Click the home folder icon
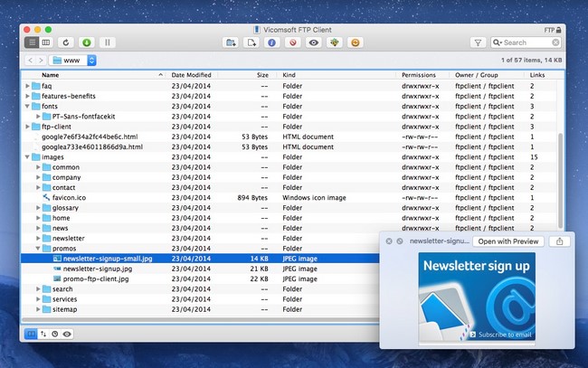 coord(46,218)
